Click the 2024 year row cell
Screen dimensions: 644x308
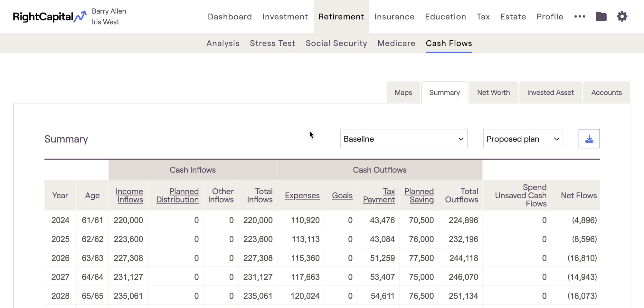click(61, 220)
